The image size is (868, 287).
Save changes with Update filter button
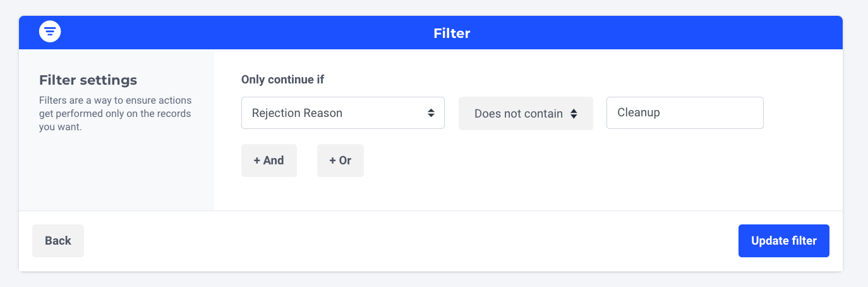783,241
